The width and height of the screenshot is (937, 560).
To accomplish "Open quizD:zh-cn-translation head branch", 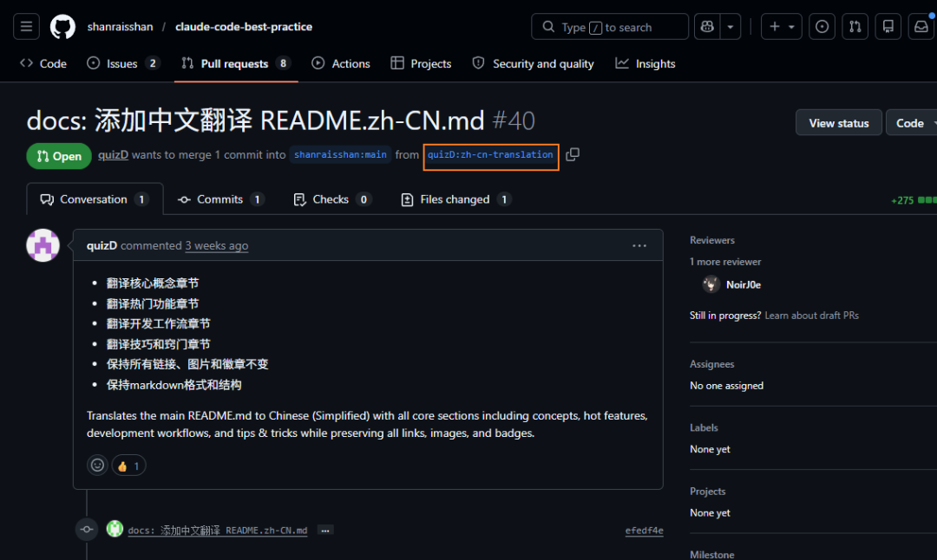I will click(490, 154).
